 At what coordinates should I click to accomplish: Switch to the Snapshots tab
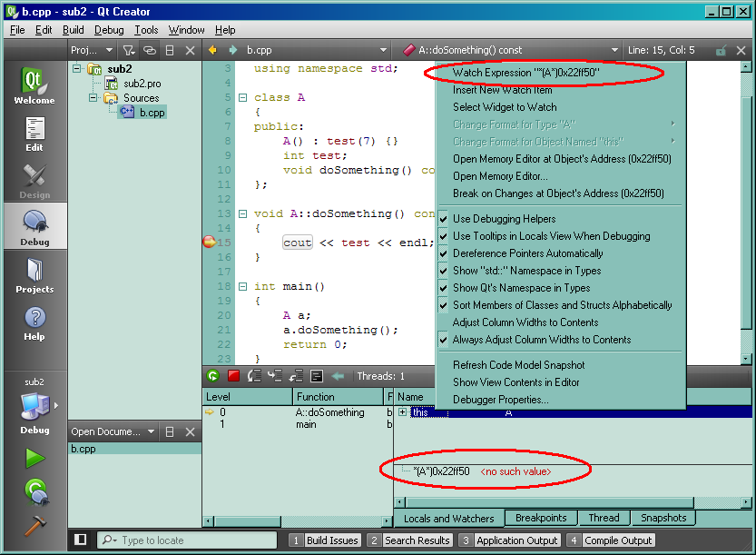point(663,518)
